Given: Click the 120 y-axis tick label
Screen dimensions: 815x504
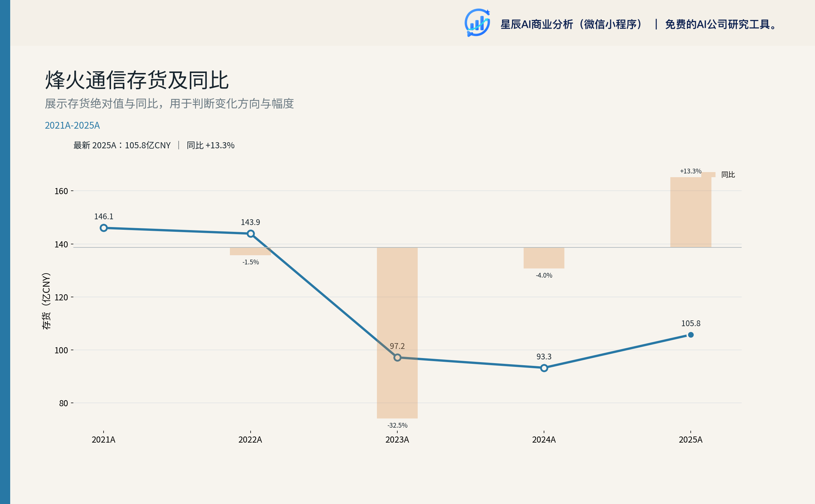Looking at the screenshot, I should tap(61, 297).
